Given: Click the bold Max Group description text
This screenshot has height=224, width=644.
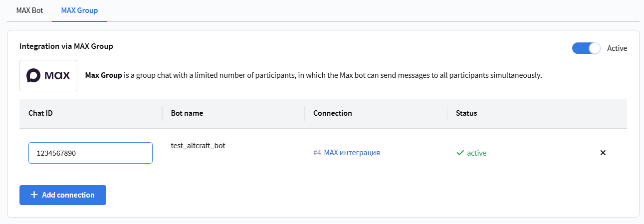Looking at the screenshot, I should click(104, 76).
